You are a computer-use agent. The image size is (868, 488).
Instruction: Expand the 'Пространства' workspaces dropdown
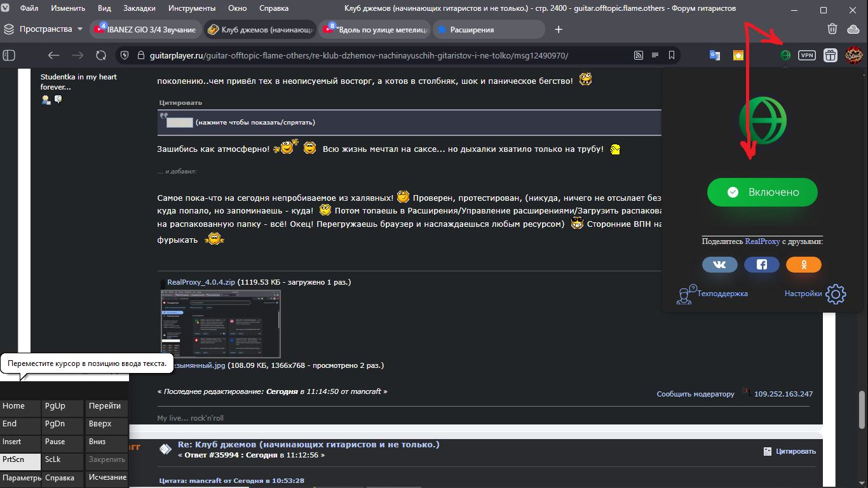tap(79, 29)
